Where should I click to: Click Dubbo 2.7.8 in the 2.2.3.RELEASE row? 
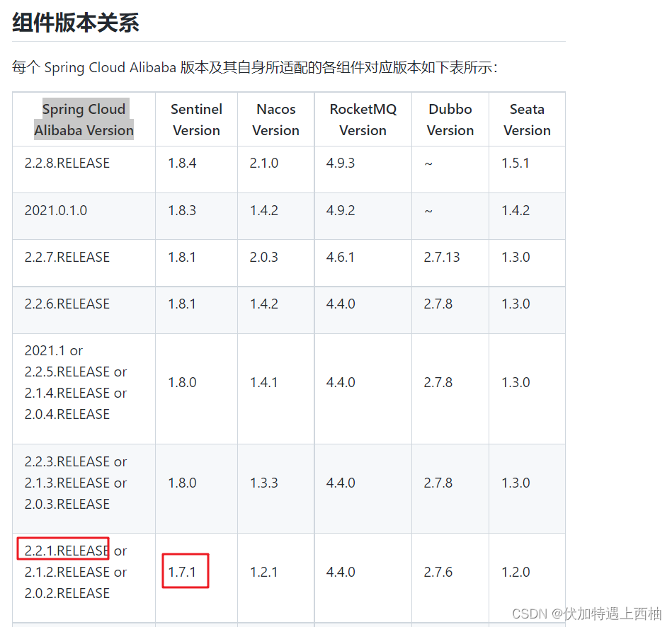click(x=438, y=483)
